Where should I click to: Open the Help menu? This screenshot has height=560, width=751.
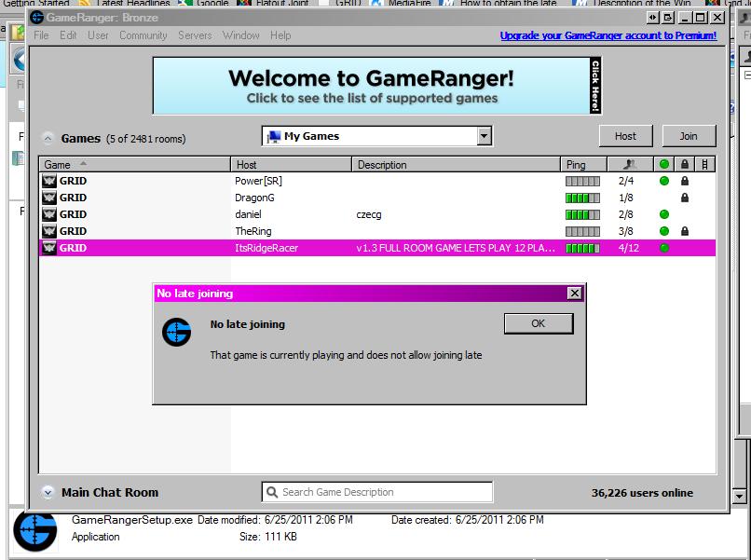coord(280,35)
